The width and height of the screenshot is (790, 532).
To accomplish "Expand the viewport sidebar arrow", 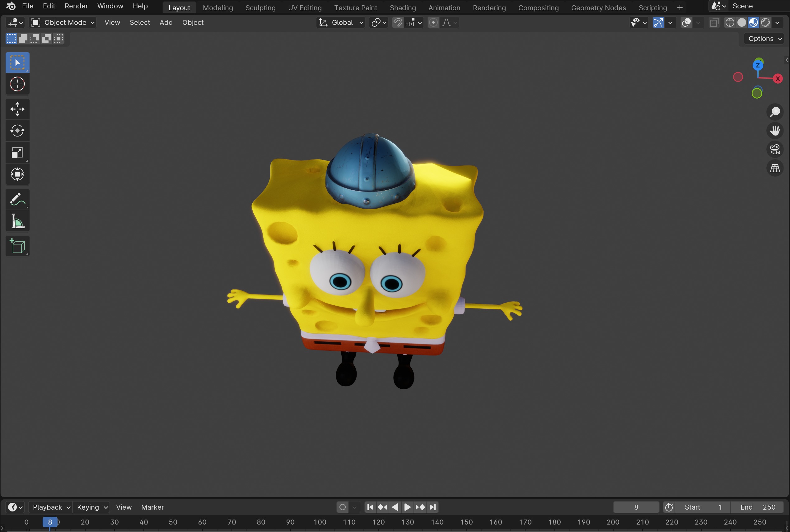I will coord(787,60).
